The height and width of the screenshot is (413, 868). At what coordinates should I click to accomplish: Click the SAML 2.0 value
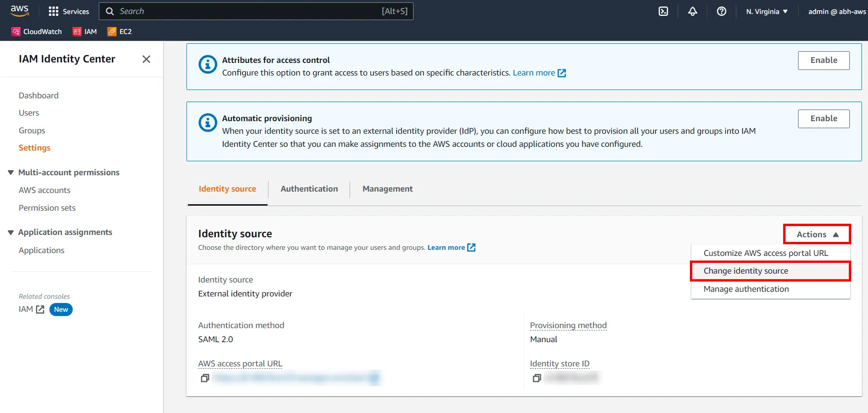point(215,339)
